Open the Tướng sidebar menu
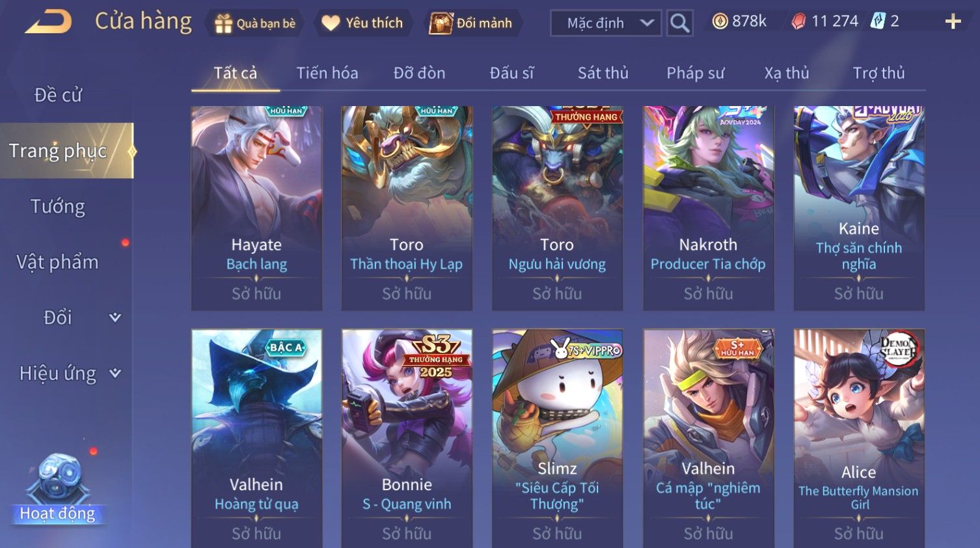The image size is (980, 548). [x=58, y=206]
